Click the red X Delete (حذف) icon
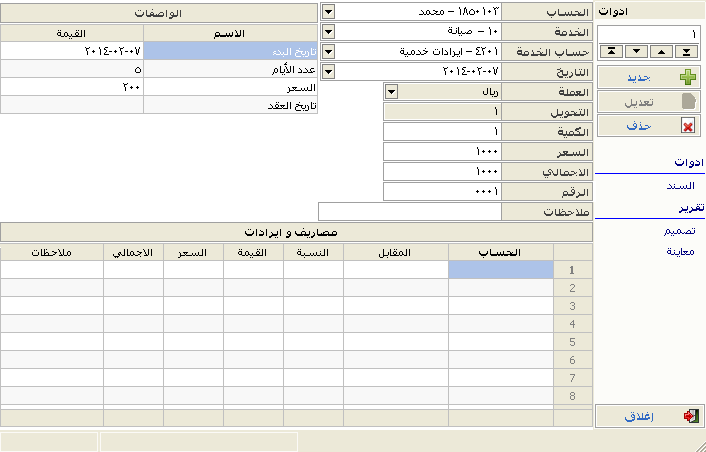Screen dimensions: 706x452 (x=687, y=127)
